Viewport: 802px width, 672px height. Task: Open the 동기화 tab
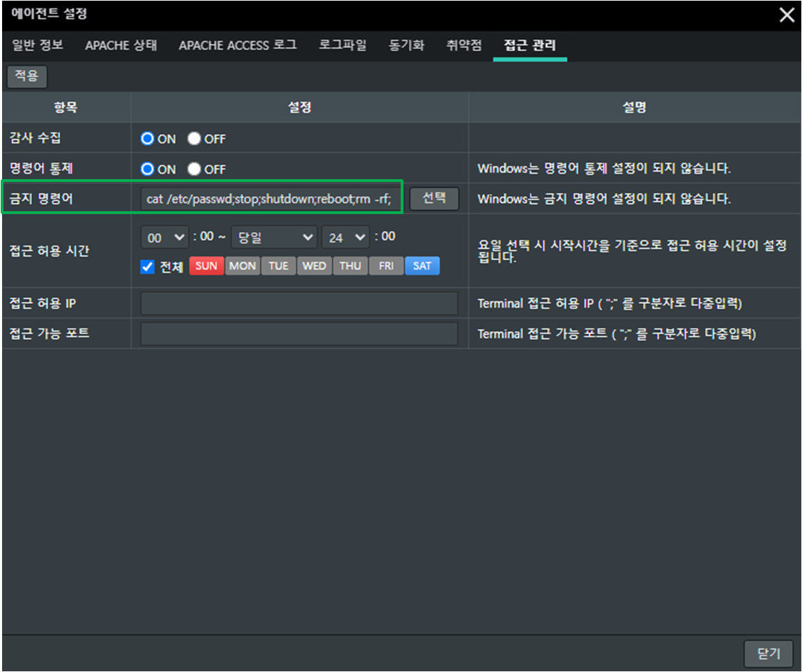point(406,45)
